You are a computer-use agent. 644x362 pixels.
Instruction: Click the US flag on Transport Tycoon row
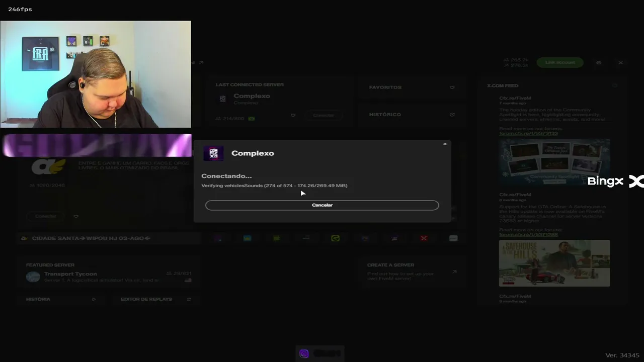[188, 280]
